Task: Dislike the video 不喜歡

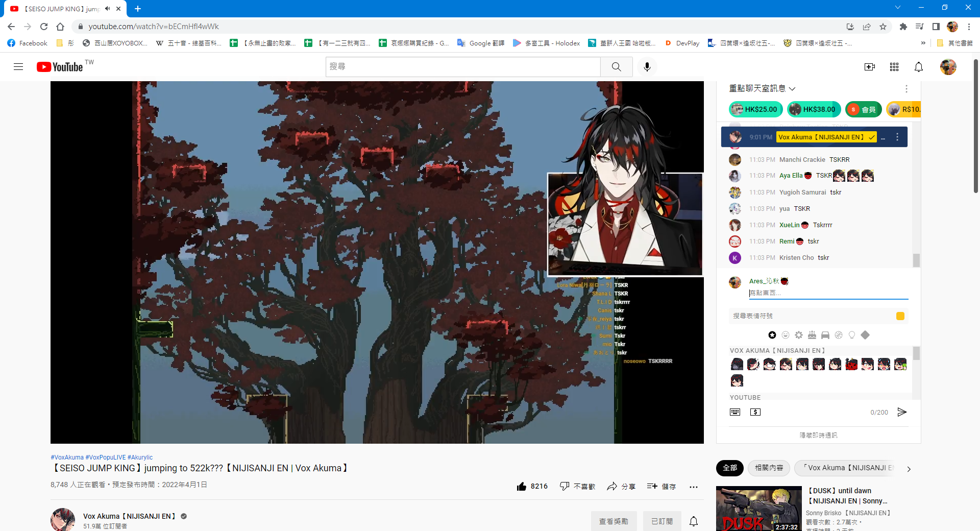Action: 577,487
